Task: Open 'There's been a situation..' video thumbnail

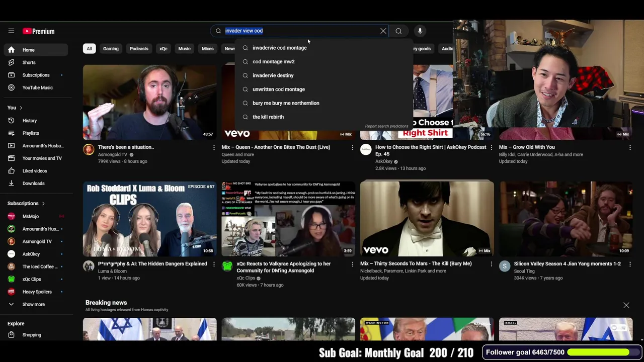Action: point(150,102)
